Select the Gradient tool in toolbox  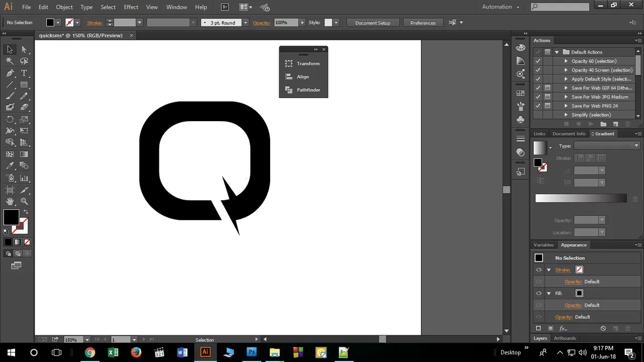click(x=24, y=154)
